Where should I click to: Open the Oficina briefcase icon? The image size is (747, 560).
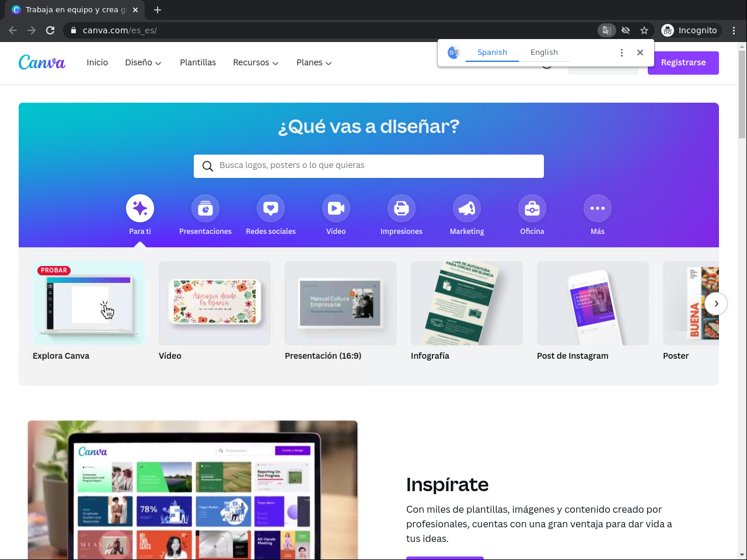pyautogui.click(x=532, y=208)
